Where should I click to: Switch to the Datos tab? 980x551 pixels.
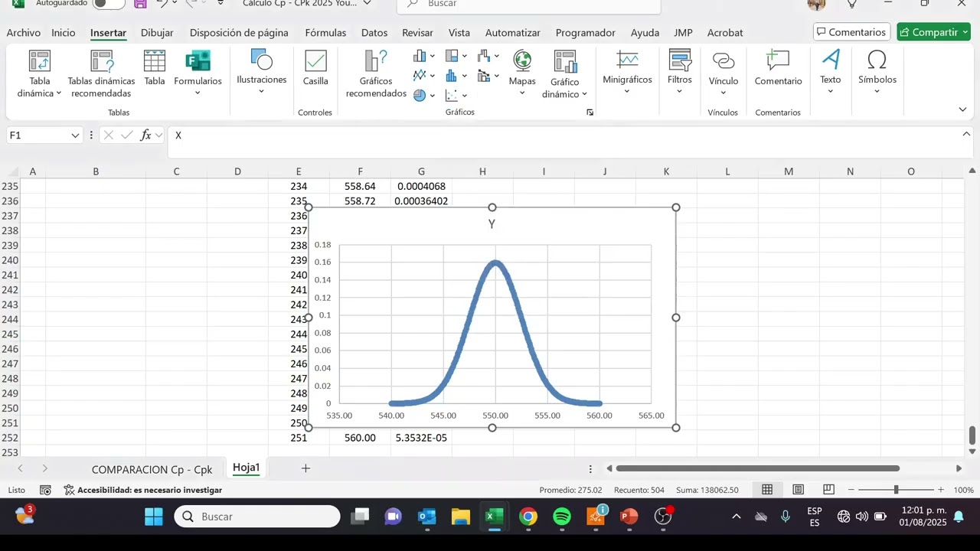click(374, 33)
